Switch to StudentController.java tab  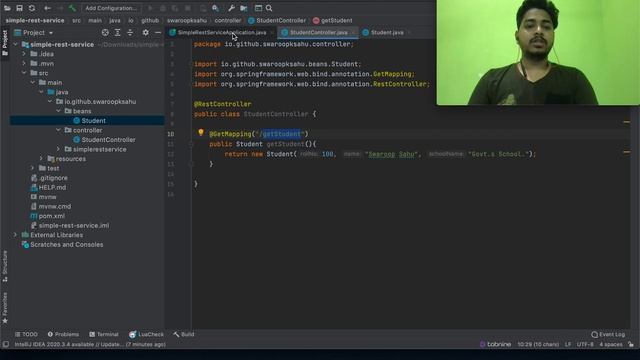[318, 33]
